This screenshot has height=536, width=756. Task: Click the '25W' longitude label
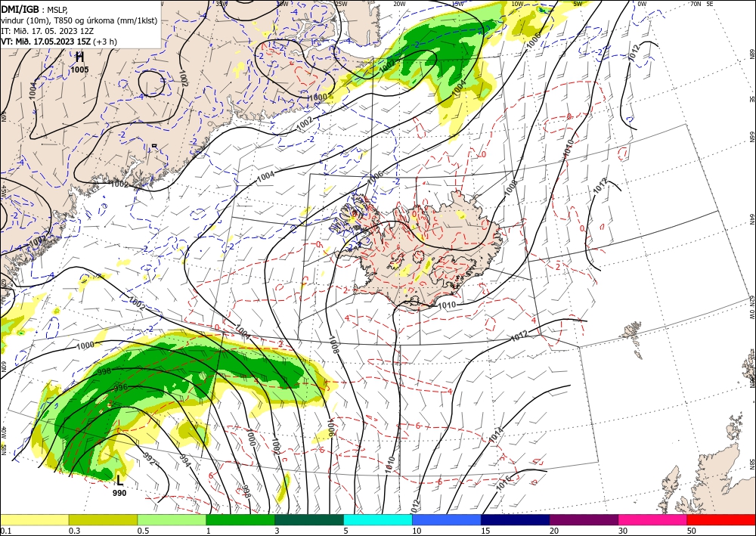341,4
